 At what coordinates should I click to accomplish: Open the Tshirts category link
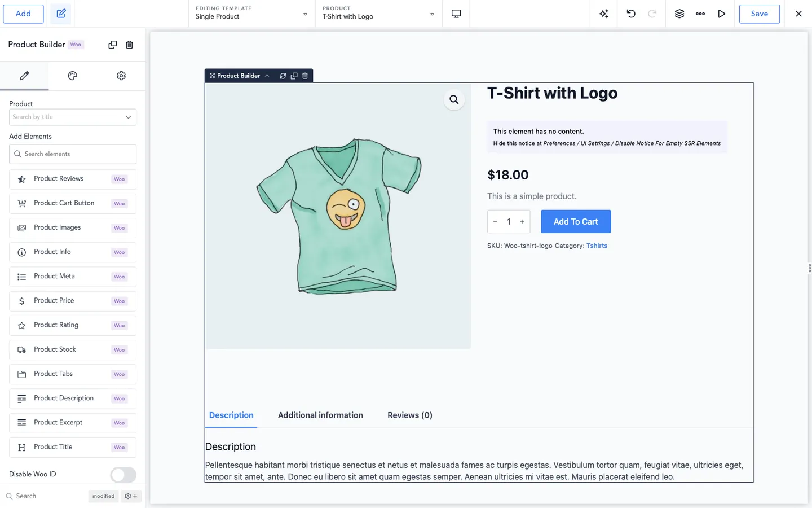[597, 246]
